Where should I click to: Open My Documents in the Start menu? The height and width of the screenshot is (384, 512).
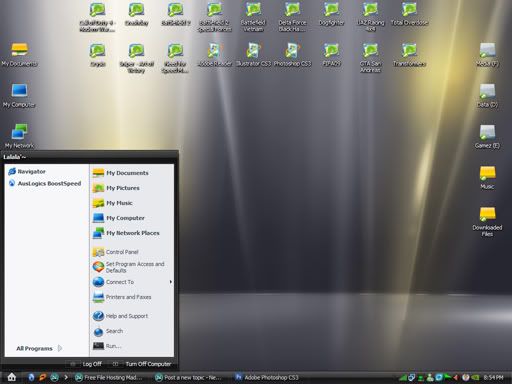132,173
